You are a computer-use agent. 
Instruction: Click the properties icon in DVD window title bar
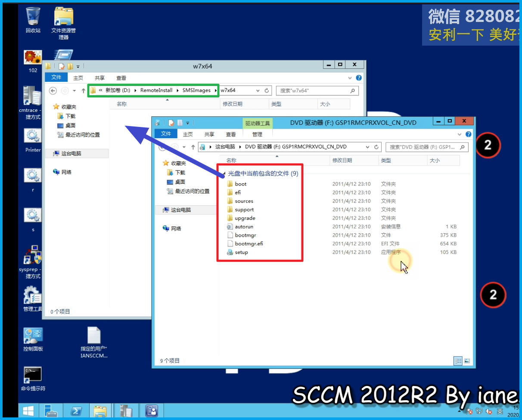171,123
